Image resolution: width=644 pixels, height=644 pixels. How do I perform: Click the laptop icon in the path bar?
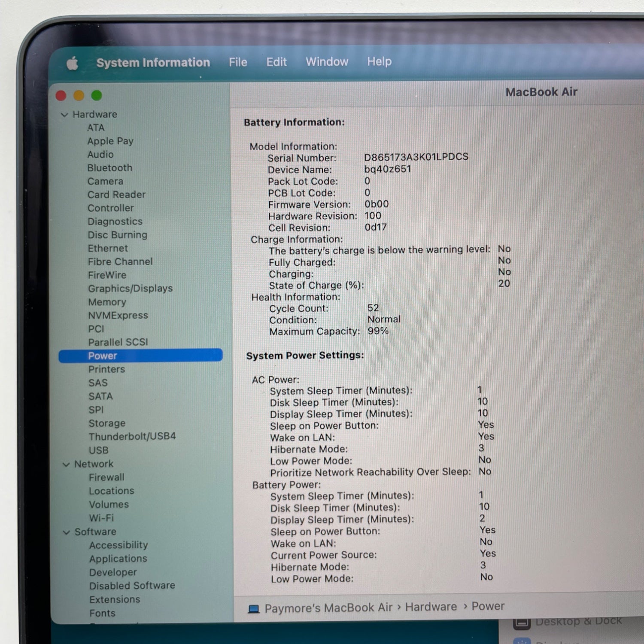tap(254, 609)
